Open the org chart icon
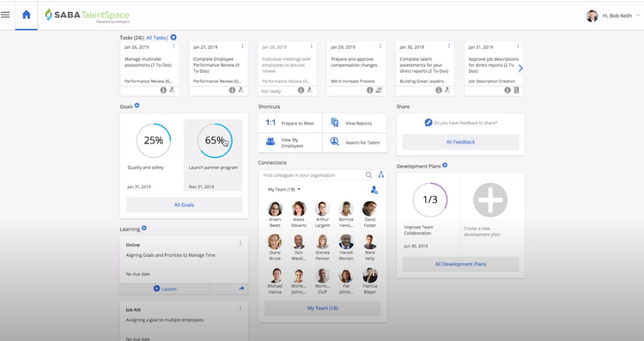The height and width of the screenshot is (341, 644). 381,174
